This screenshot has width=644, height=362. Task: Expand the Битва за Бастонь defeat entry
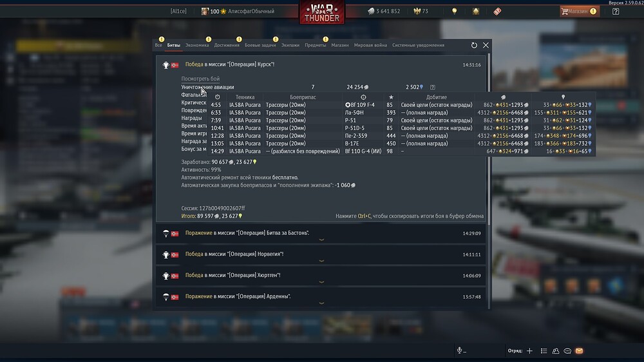click(x=321, y=233)
